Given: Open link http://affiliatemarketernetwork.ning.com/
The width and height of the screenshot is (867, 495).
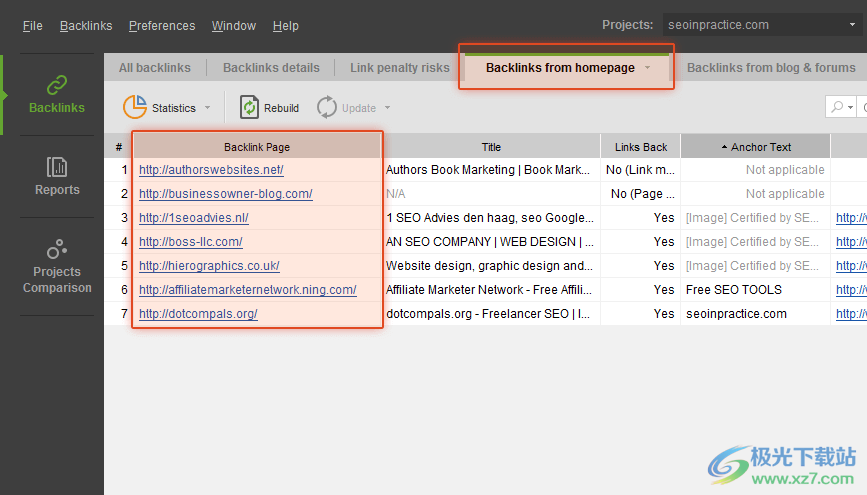Looking at the screenshot, I should 248,290.
